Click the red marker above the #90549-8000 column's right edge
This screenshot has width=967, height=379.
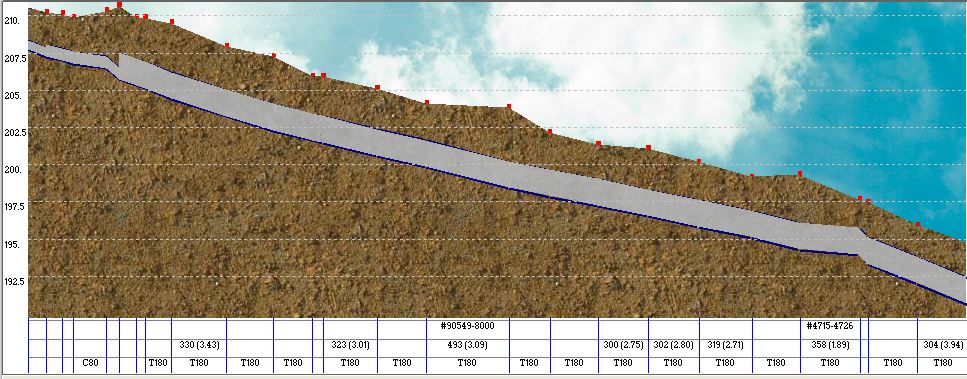[509, 106]
